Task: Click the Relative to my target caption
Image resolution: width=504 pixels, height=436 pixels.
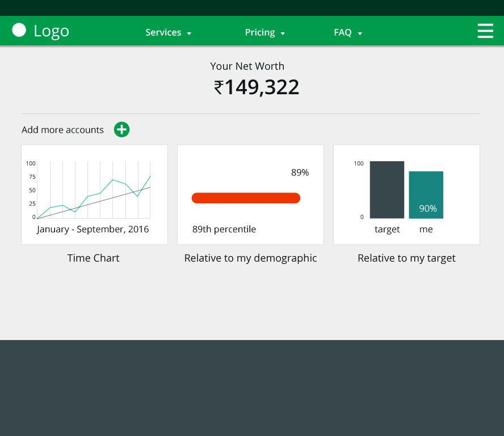Action: click(x=406, y=258)
